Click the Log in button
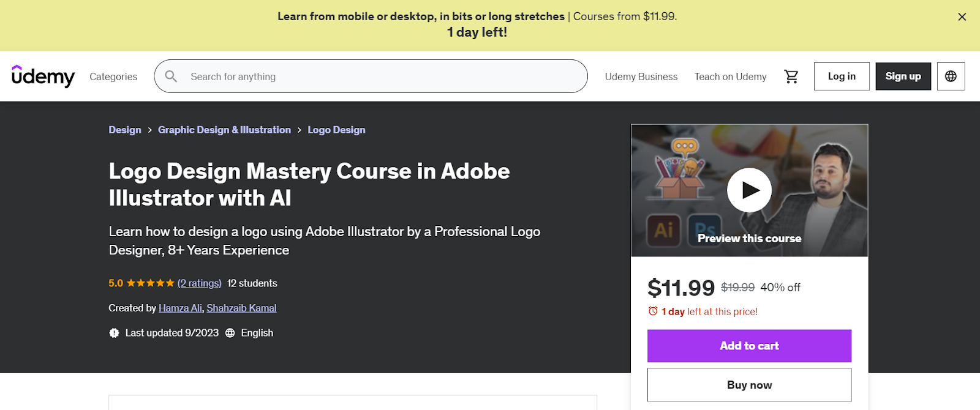This screenshot has height=410, width=980. click(842, 76)
